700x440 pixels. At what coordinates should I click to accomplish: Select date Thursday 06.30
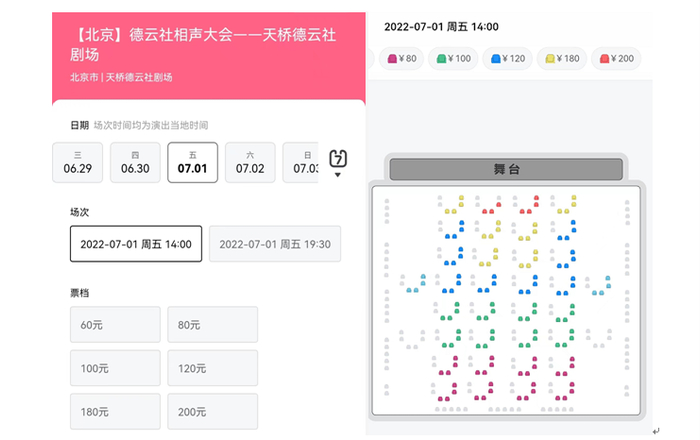(135, 162)
